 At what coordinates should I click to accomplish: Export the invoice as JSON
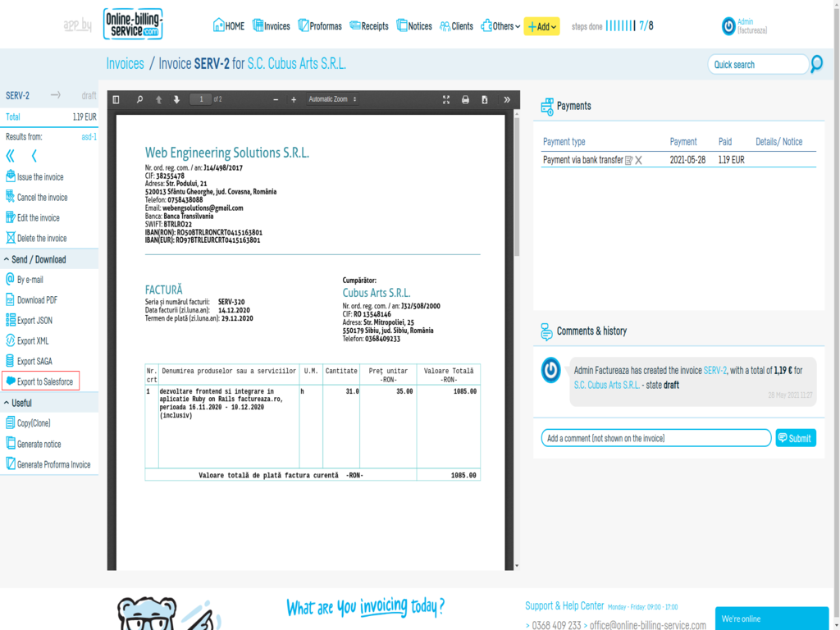point(29,321)
